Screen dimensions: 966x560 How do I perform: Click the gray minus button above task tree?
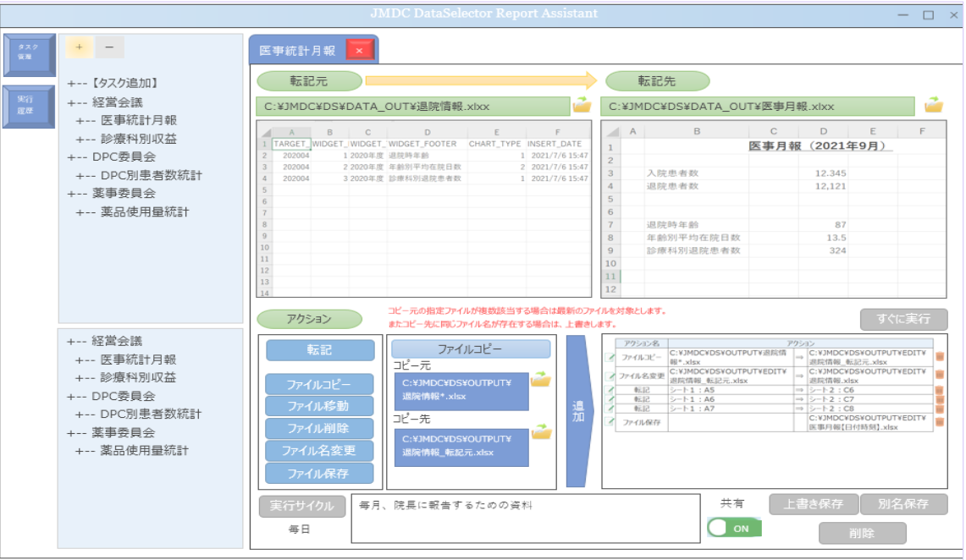tap(109, 47)
